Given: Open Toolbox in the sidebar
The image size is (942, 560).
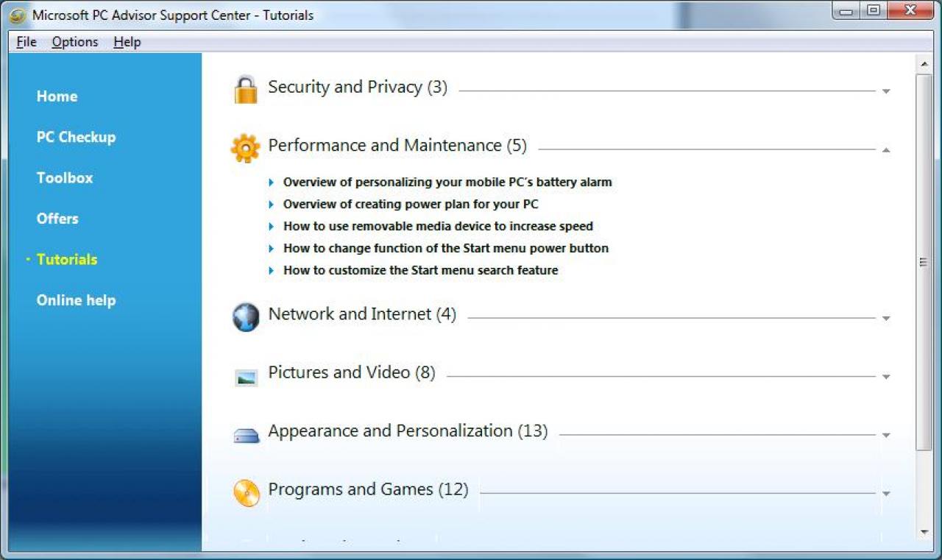Looking at the screenshot, I should [65, 178].
